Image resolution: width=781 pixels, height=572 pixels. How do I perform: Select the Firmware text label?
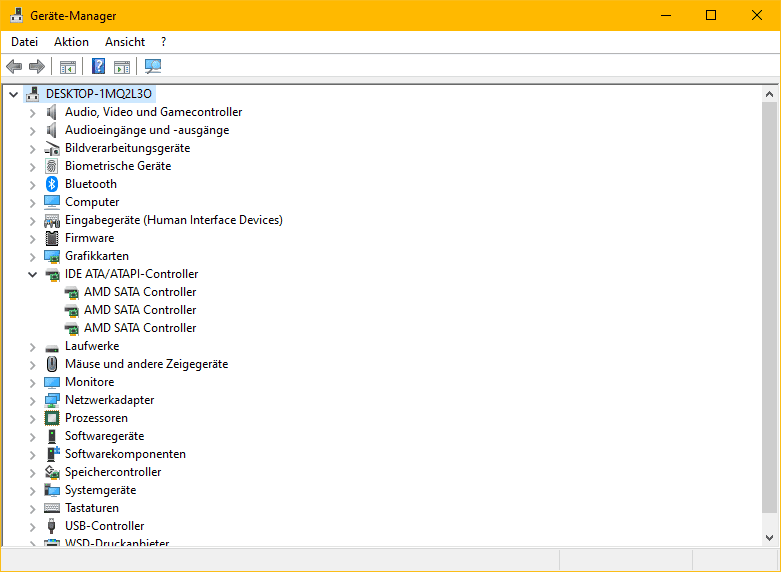pos(90,238)
